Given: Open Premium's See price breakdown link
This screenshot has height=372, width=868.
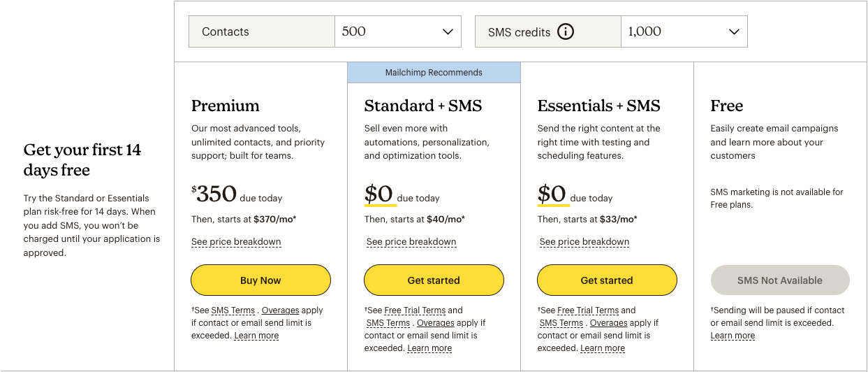Looking at the screenshot, I should 236,242.
